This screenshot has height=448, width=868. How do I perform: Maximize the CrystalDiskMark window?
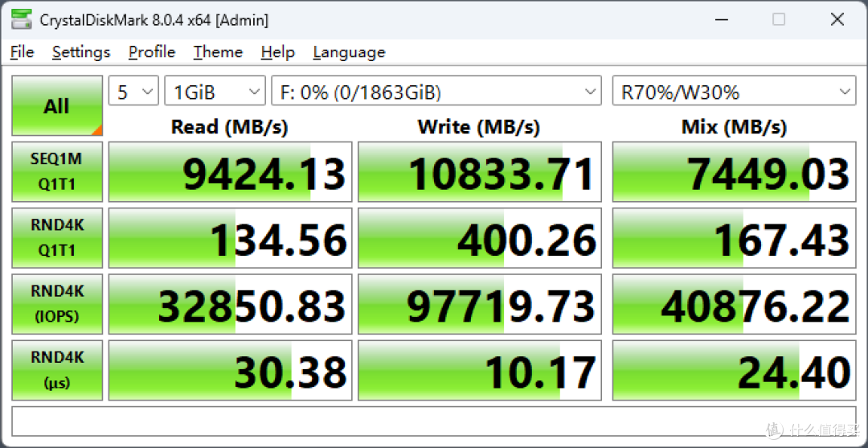[779, 20]
